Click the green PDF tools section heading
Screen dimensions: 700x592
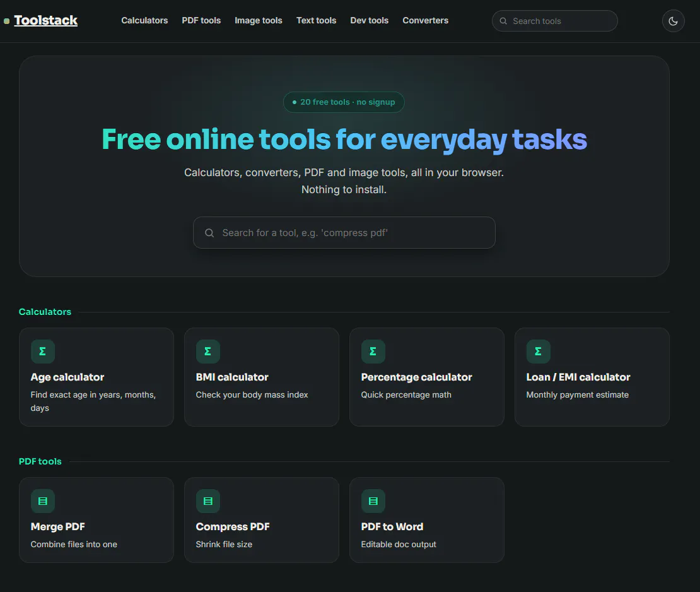pyautogui.click(x=40, y=461)
